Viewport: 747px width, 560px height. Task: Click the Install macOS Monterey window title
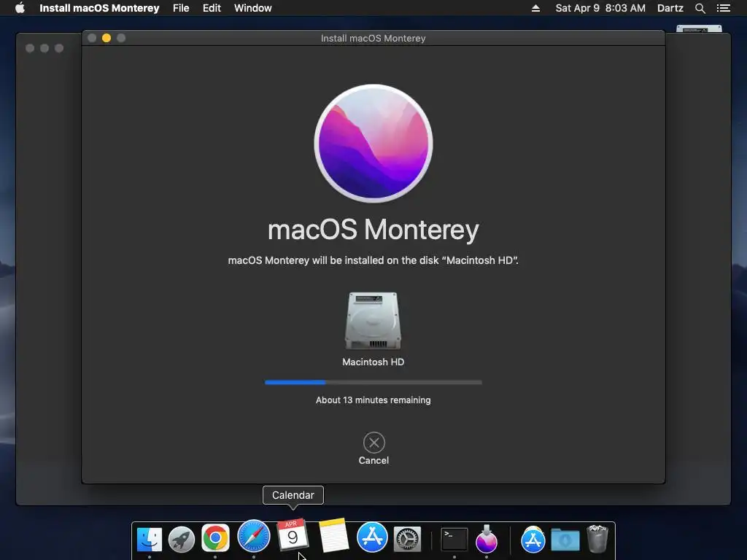tap(373, 38)
